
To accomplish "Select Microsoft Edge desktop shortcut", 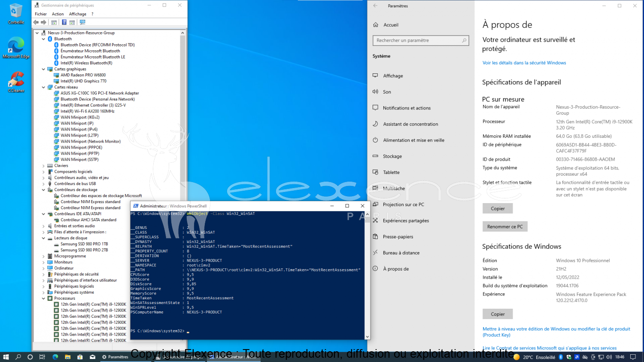I will (x=16, y=48).
